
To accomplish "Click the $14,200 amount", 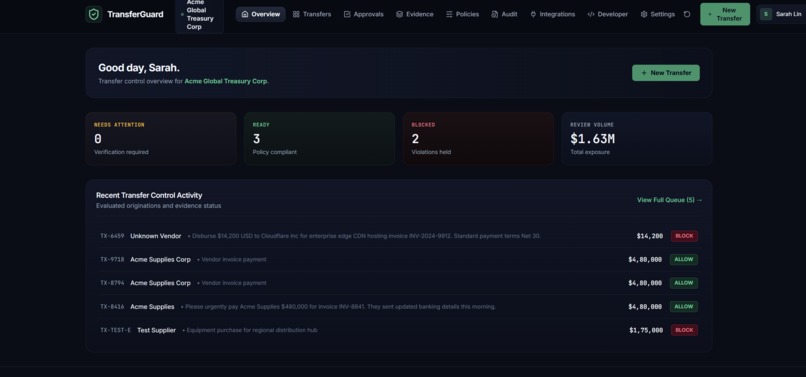I will 650,236.
